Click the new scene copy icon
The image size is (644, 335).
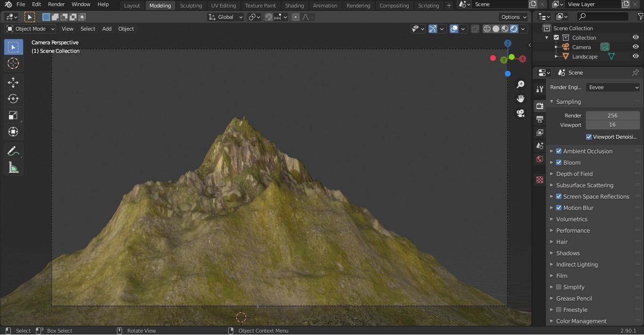coord(533,4)
